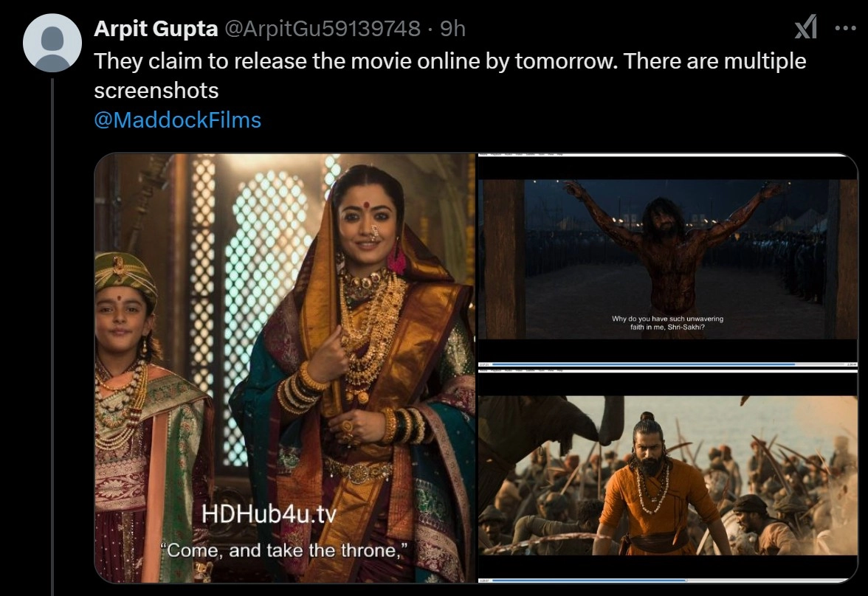View the orange-robed warrior battle image
868x596 pixels.
point(667,476)
